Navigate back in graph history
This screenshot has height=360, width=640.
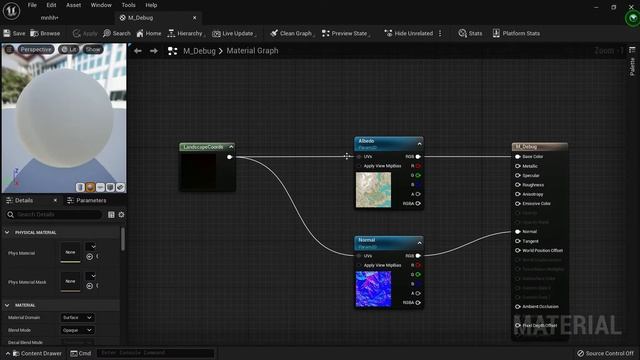point(138,51)
